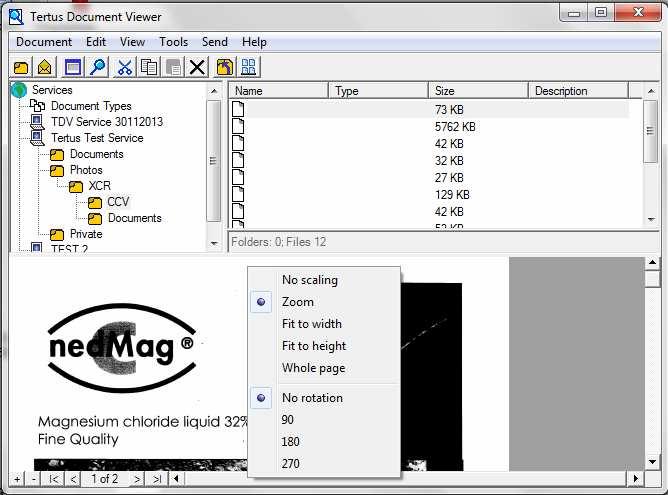
Task: Click the file list scroll up arrow
Action: pyautogui.click(x=651, y=91)
